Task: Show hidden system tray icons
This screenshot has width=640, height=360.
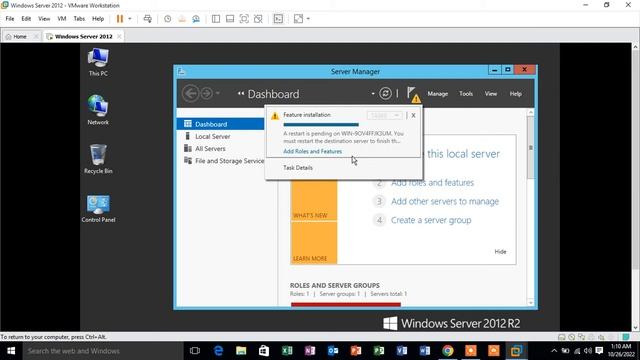Action: [x=554, y=351]
